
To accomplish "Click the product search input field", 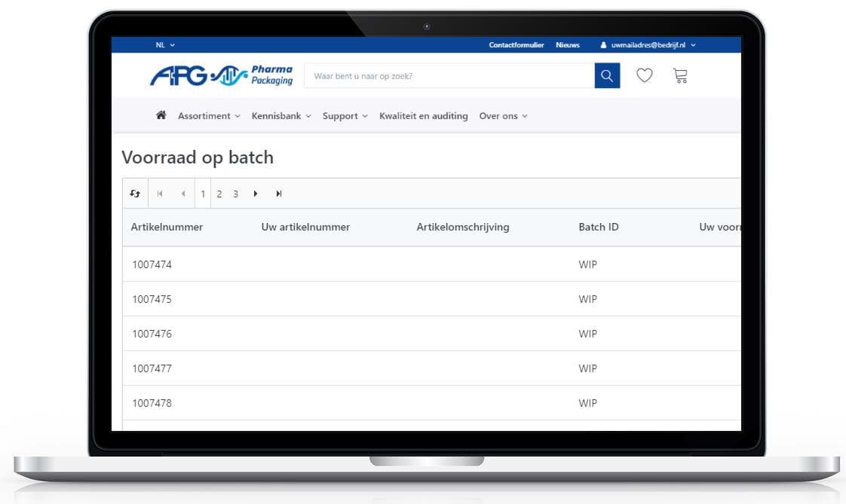I will coord(449,76).
